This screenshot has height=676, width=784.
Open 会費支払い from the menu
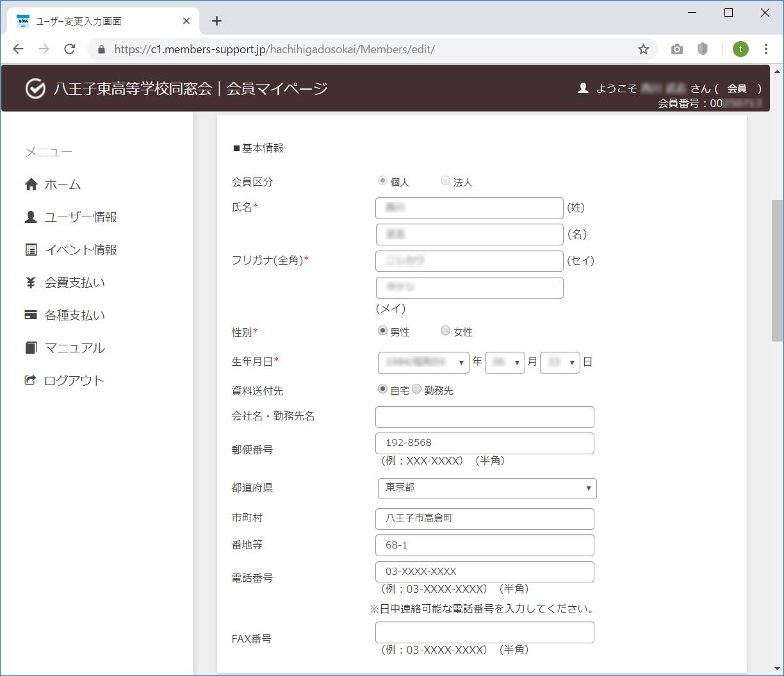[75, 283]
